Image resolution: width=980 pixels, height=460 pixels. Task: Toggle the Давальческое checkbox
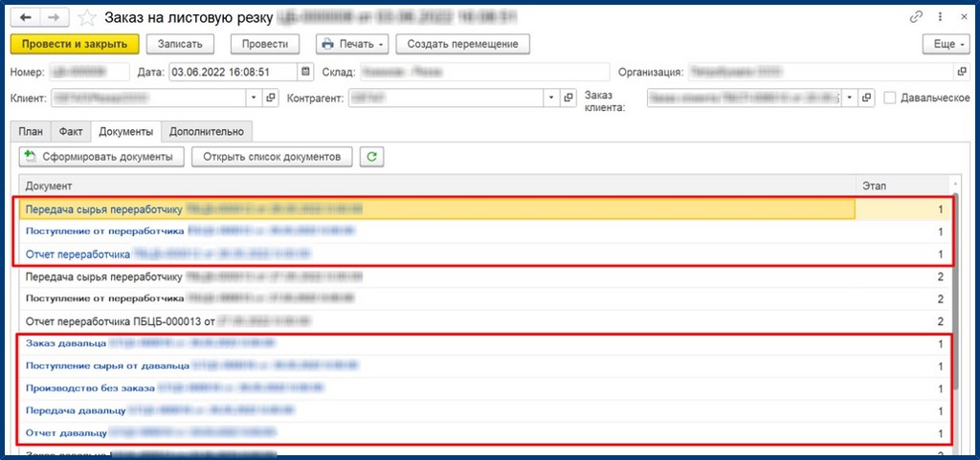(x=890, y=98)
